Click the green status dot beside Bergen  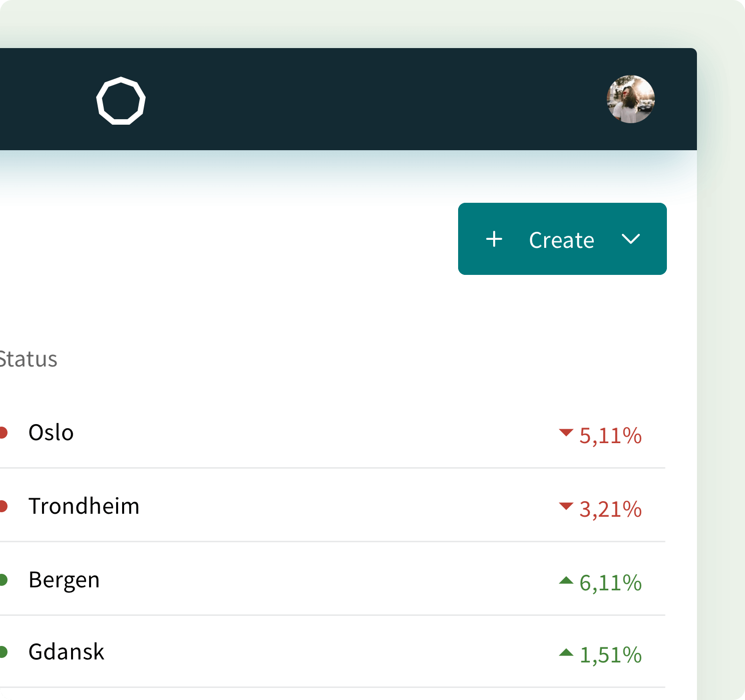point(3,580)
